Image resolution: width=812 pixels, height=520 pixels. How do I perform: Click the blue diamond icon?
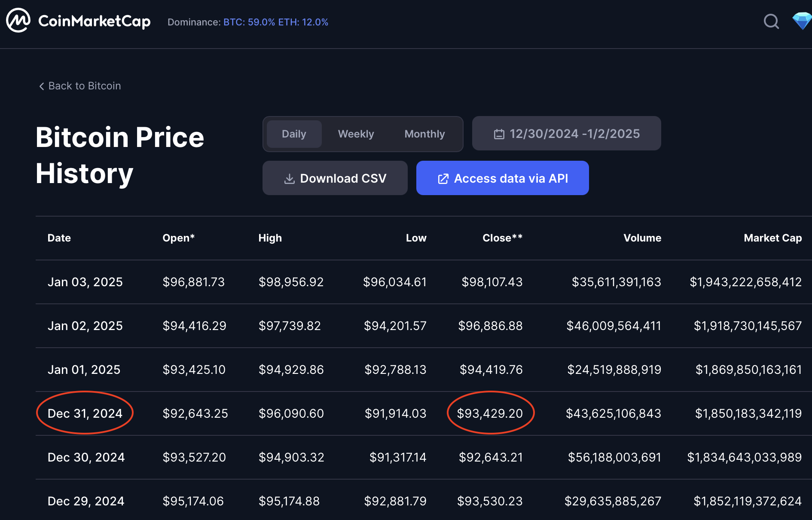pos(802,21)
